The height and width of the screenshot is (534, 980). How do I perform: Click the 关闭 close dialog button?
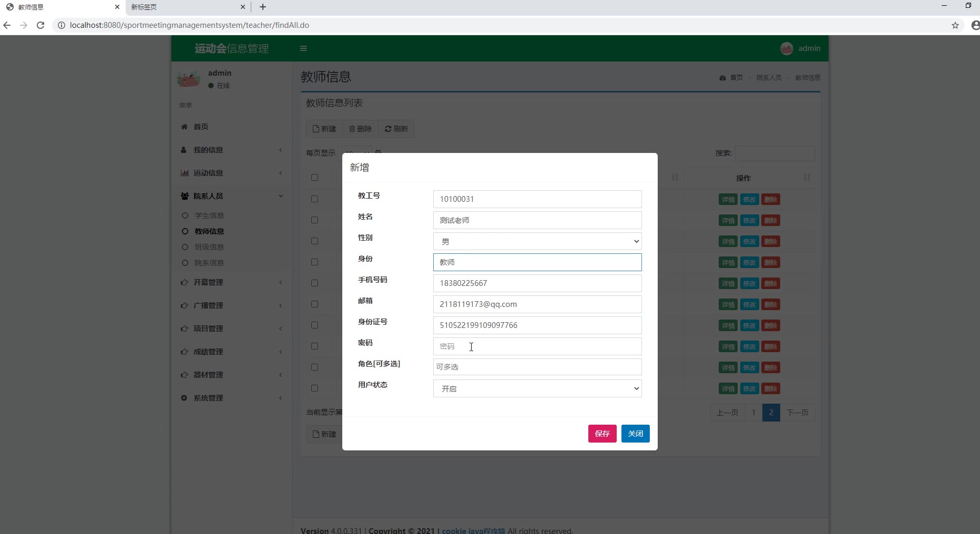click(x=636, y=434)
